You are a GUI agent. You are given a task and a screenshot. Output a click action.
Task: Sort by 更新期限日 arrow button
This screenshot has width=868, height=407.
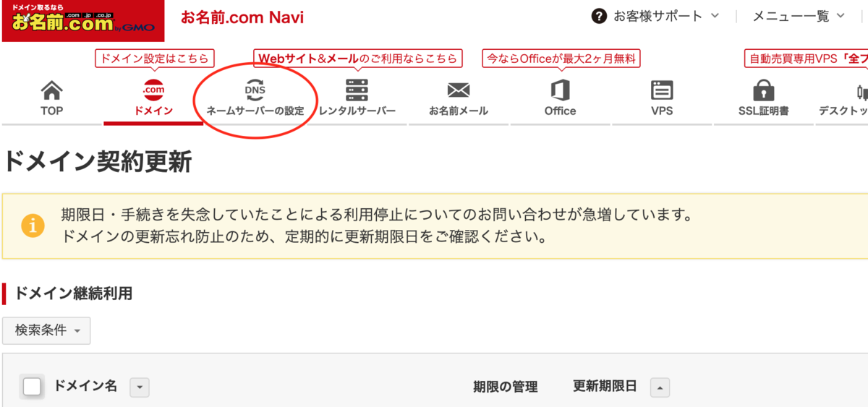(660, 387)
